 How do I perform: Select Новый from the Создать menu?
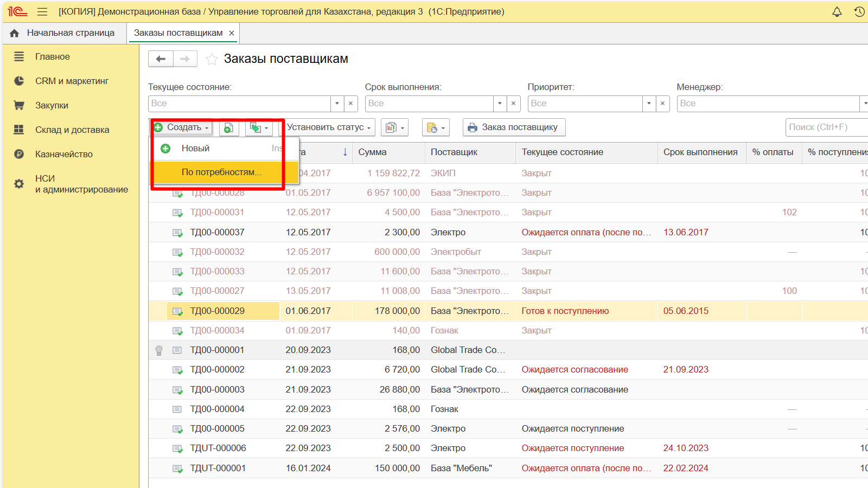click(195, 148)
